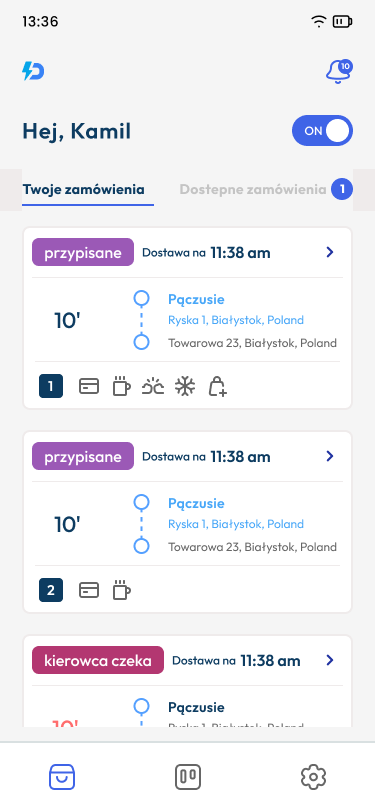The height and width of the screenshot is (809, 375).
Task: Tap the bag plus icon on order 1
Action: [x=218, y=386]
